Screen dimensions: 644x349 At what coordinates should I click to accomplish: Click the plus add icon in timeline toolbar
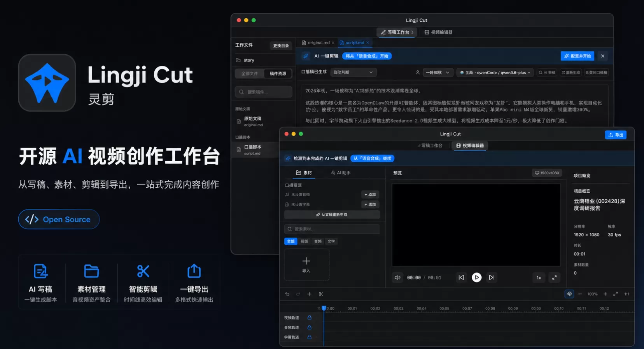coord(309,294)
